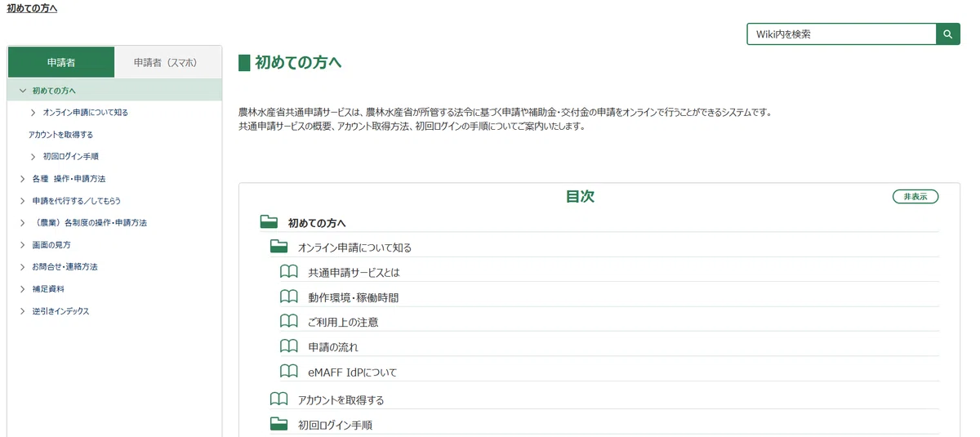Viewport: 980px width, 437px height.
Task: Open the アカウントを取得する link in 目次
Action: tap(341, 399)
